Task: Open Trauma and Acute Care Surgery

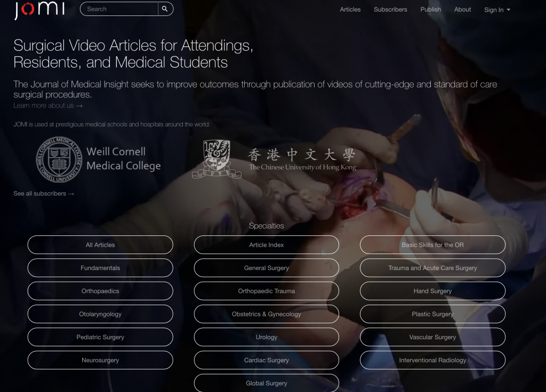Action: pos(432,268)
